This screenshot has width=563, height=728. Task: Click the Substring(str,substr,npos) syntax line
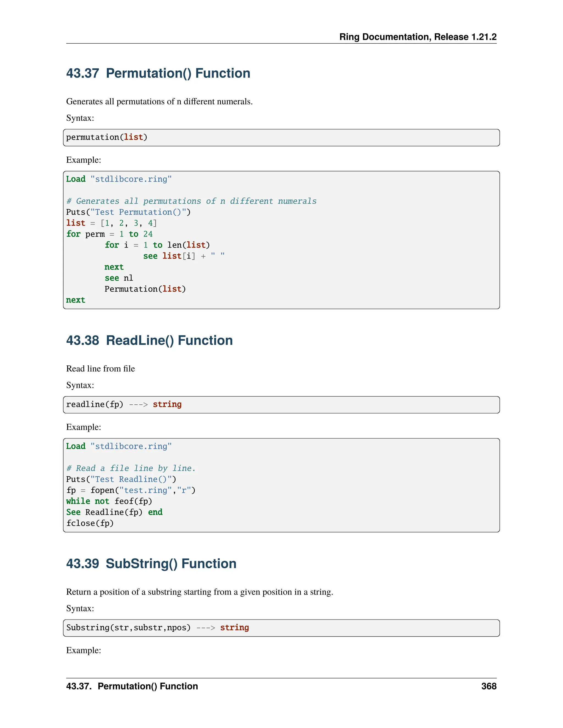click(x=158, y=628)
